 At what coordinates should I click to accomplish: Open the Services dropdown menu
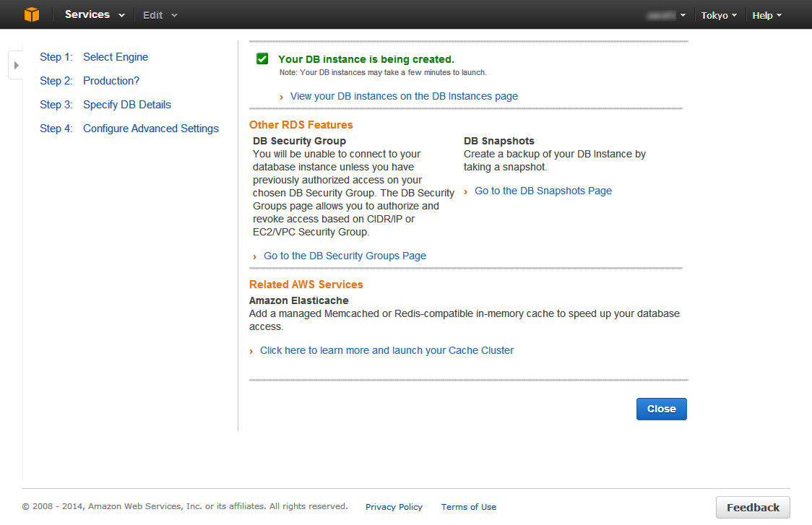[95, 14]
